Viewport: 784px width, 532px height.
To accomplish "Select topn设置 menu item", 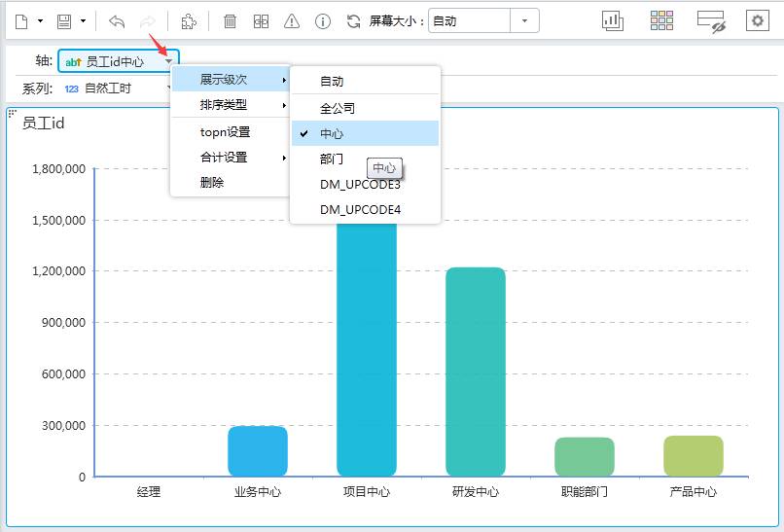I will pos(231,132).
